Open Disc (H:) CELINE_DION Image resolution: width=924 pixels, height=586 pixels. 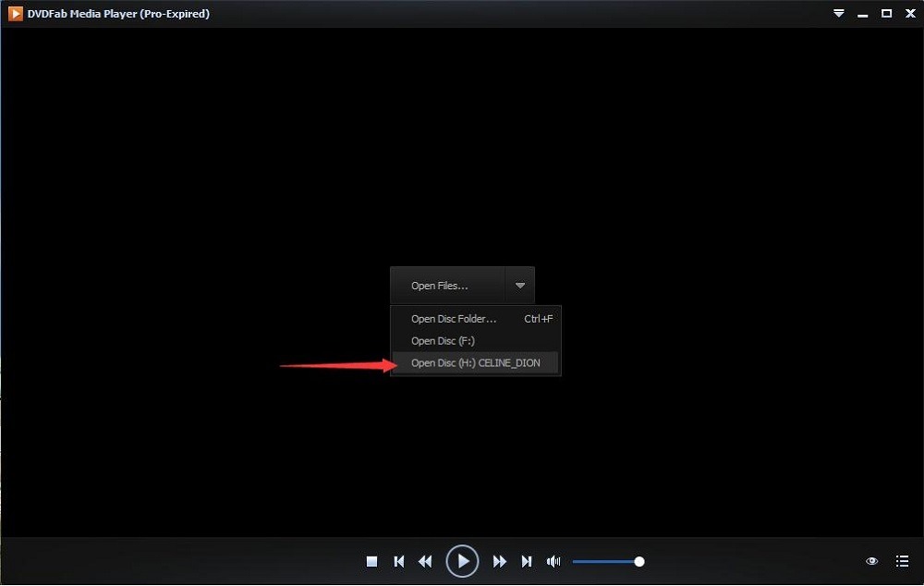click(475, 363)
